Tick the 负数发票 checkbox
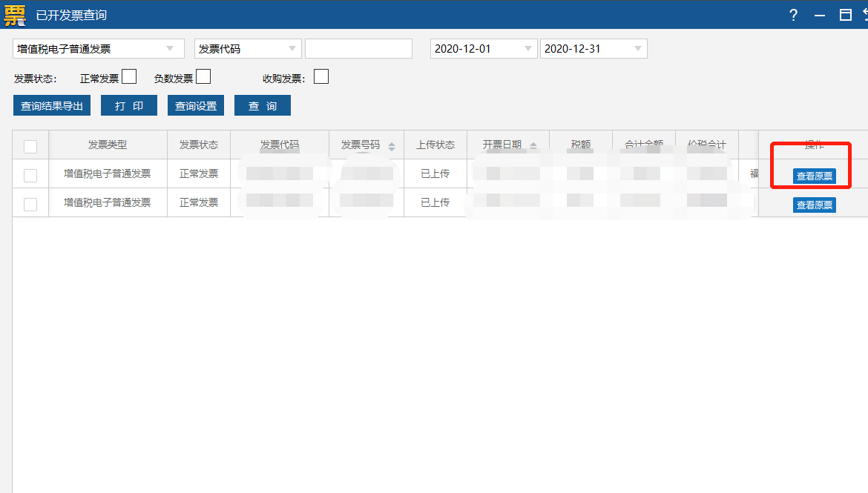Screen dimensions: 868x493 click(x=203, y=77)
